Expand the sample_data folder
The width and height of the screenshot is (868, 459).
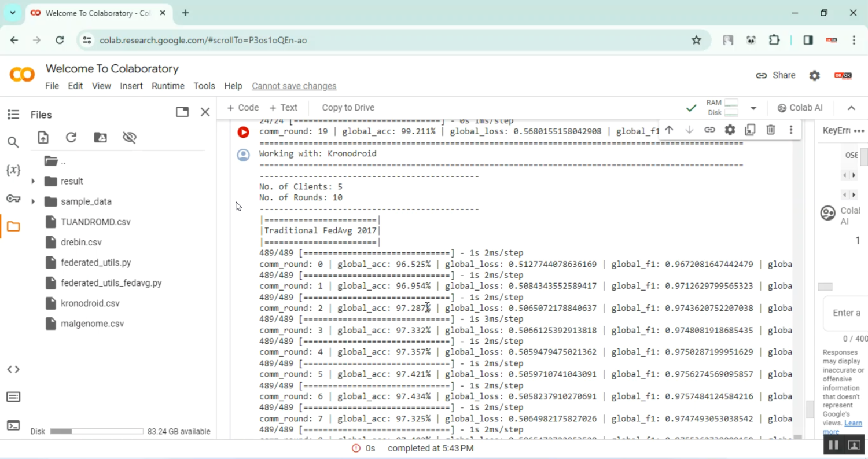[33, 201]
